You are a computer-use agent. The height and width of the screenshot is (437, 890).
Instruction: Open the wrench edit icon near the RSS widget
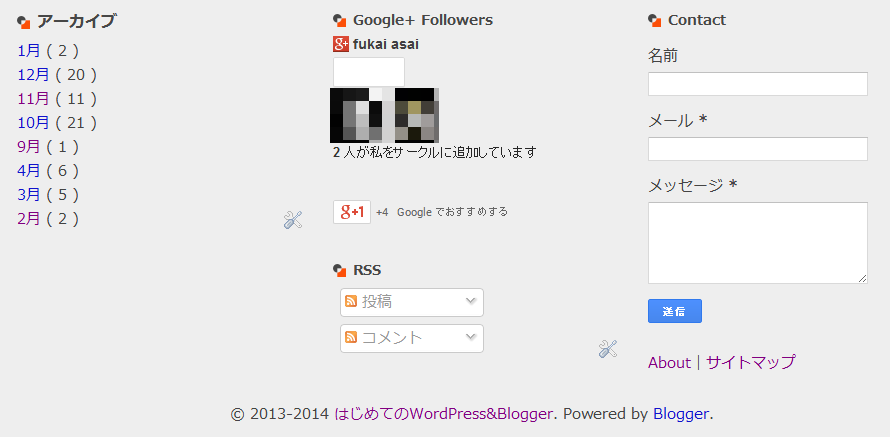tap(608, 348)
